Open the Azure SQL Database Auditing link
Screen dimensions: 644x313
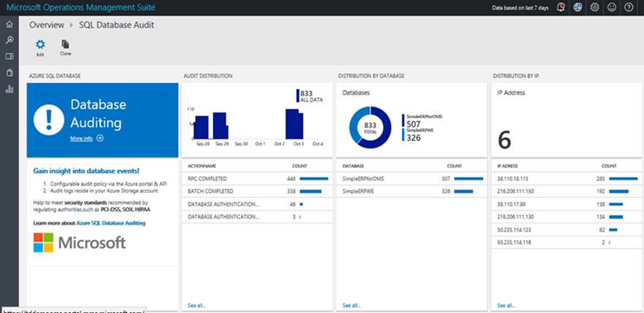(111, 223)
